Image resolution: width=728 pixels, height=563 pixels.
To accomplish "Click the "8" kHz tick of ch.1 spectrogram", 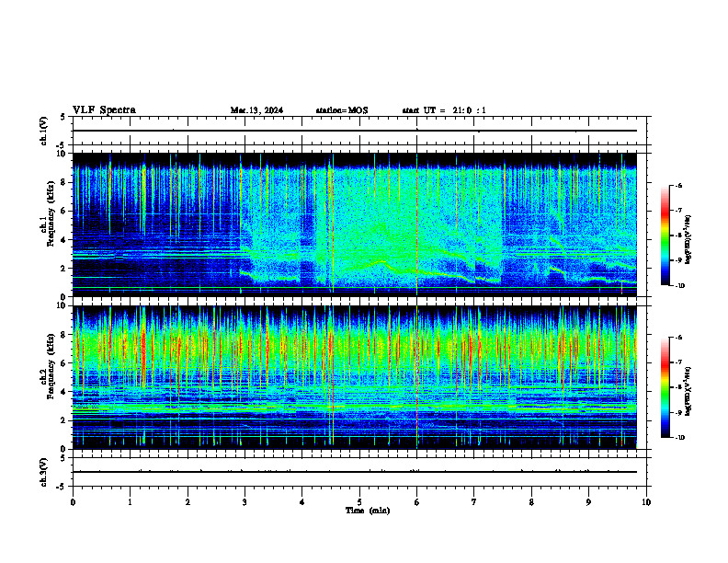I will [x=64, y=182].
